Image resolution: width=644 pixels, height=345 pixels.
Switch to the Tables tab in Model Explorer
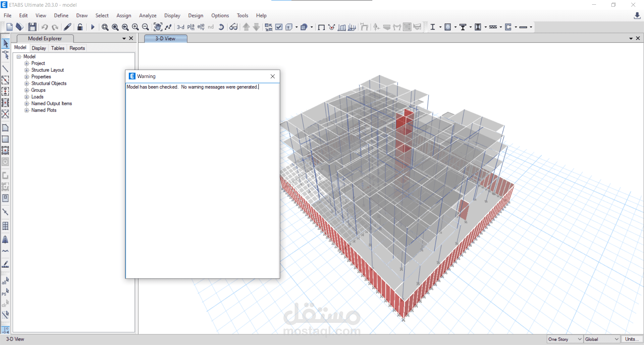coord(58,48)
